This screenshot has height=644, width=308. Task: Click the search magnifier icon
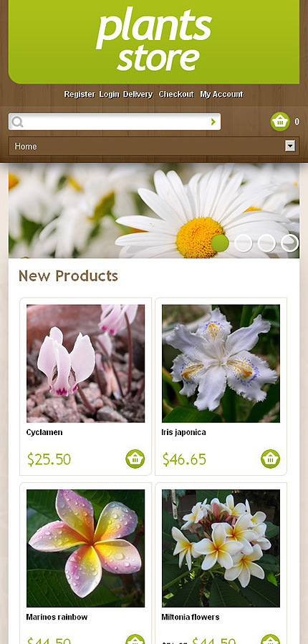point(17,122)
